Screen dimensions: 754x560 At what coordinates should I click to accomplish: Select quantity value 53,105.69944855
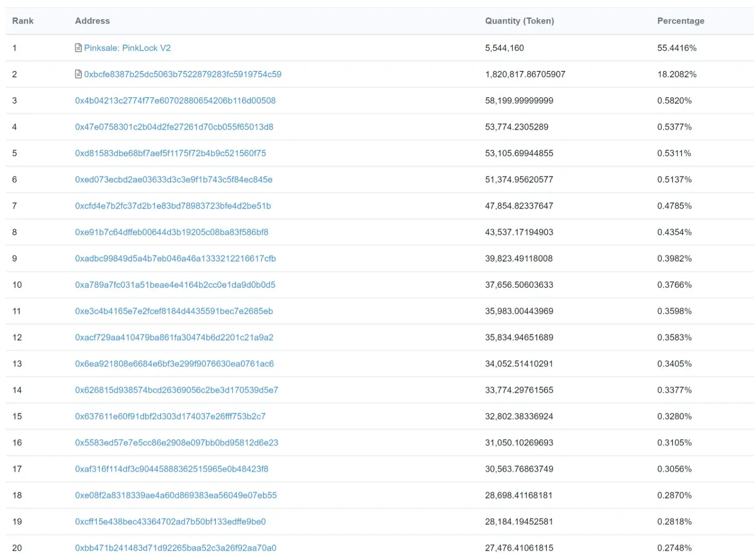519,153
